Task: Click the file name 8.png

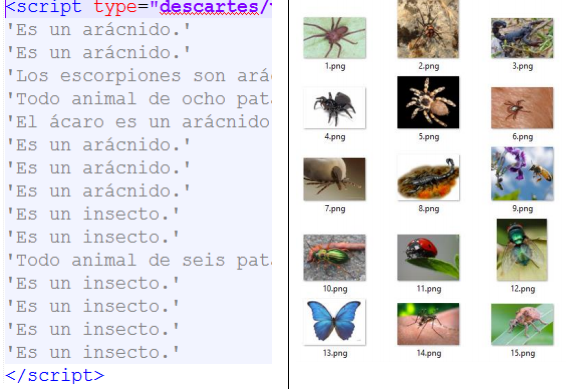Action: tap(429, 209)
